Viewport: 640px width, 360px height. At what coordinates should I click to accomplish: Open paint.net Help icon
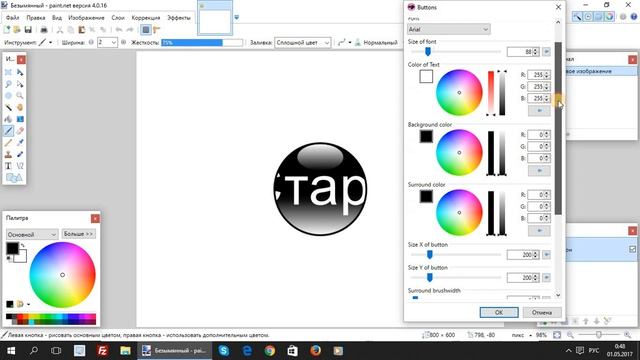tap(634, 17)
